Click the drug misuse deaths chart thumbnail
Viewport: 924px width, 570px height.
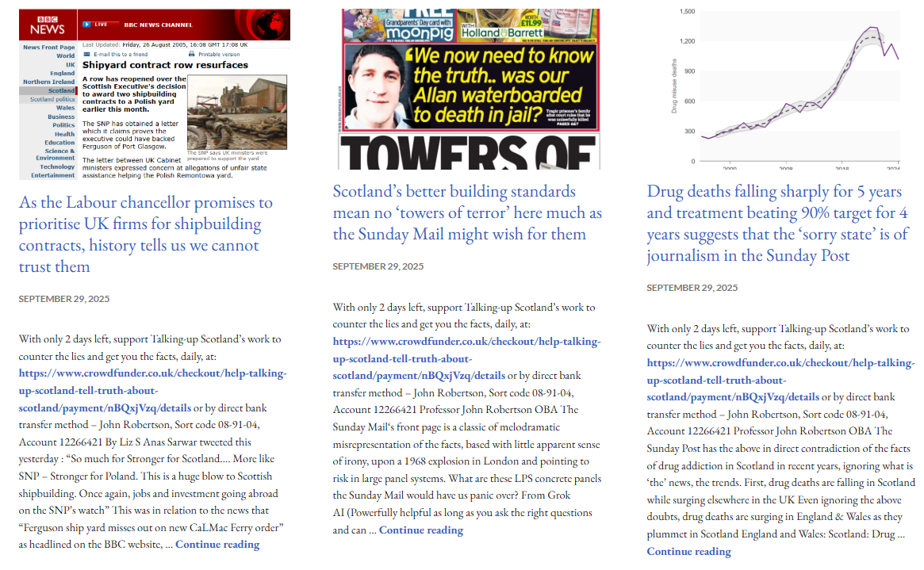click(x=786, y=89)
